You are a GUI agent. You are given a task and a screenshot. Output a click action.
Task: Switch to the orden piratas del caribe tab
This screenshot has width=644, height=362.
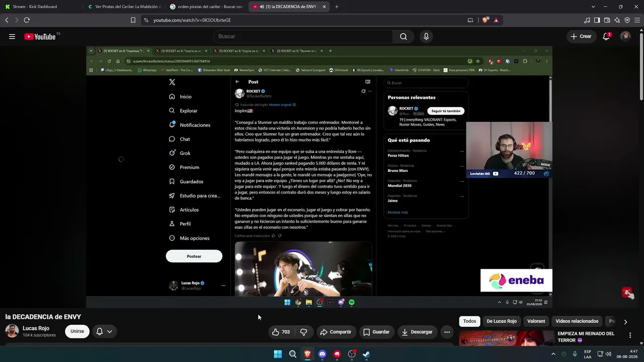tap(206, 7)
